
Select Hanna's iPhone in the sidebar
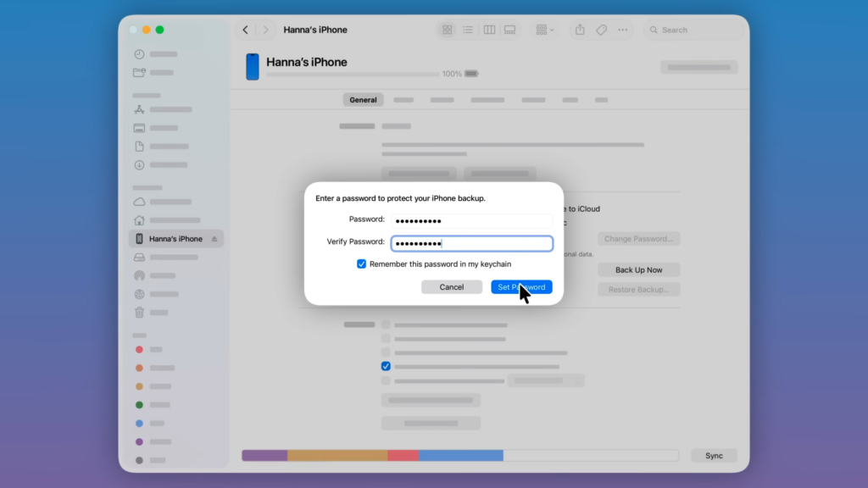coord(176,238)
